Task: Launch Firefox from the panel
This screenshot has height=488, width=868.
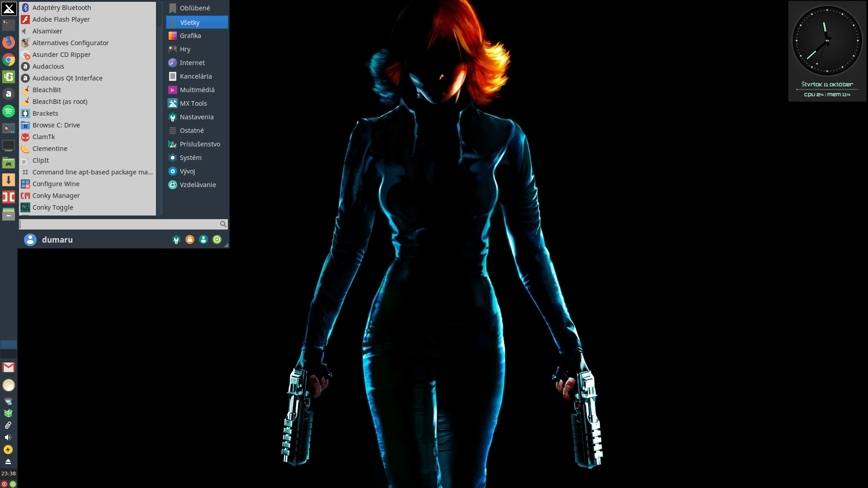Action: [x=9, y=42]
